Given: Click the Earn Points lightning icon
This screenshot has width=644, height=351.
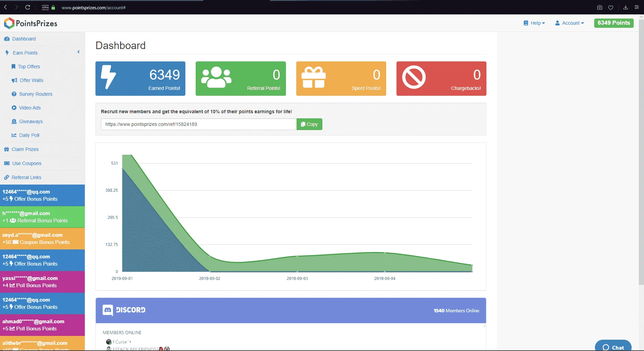Looking at the screenshot, I should tap(7, 53).
